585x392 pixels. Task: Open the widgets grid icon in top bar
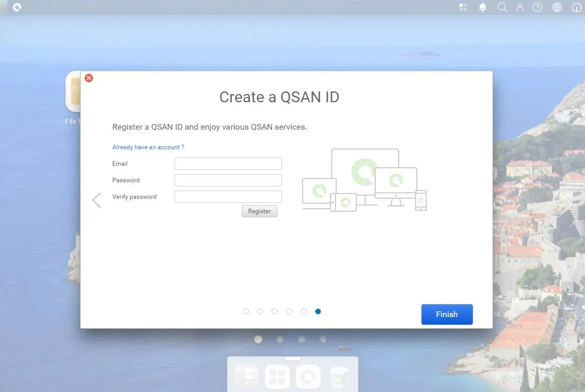tap(463, 7)
